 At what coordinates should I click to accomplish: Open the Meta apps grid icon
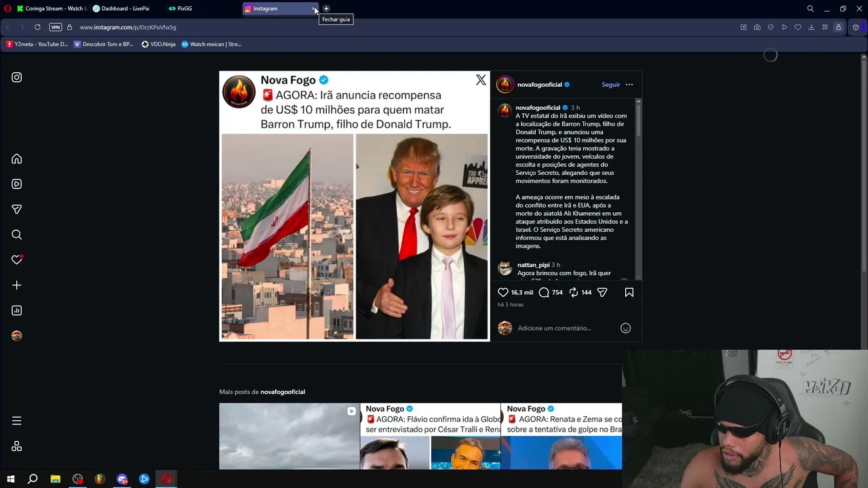(17, 447)
